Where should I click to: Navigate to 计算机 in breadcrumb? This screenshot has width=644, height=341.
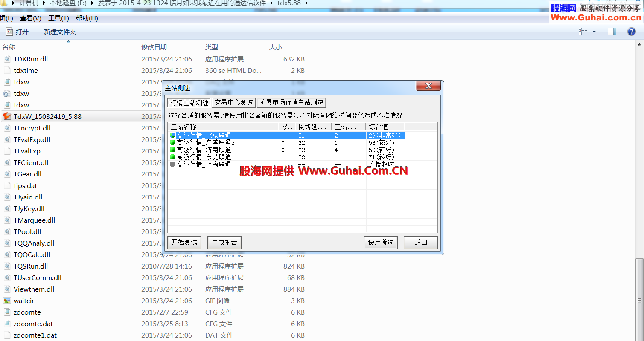(x=29, y=3)
